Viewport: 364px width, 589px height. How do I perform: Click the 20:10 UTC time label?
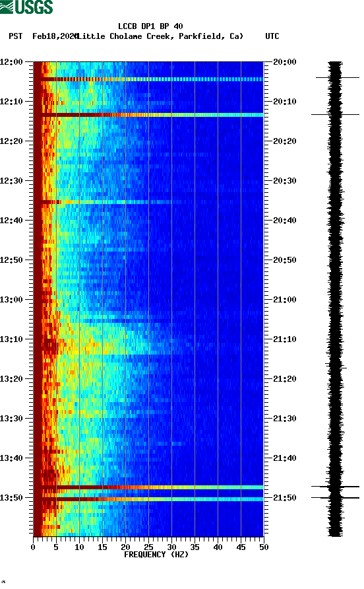284,102
